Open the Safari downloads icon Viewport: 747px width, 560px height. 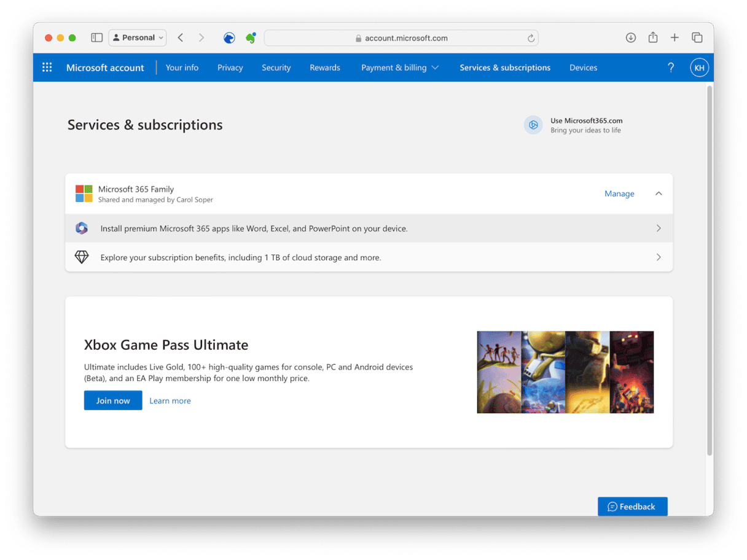click(630, 37)
